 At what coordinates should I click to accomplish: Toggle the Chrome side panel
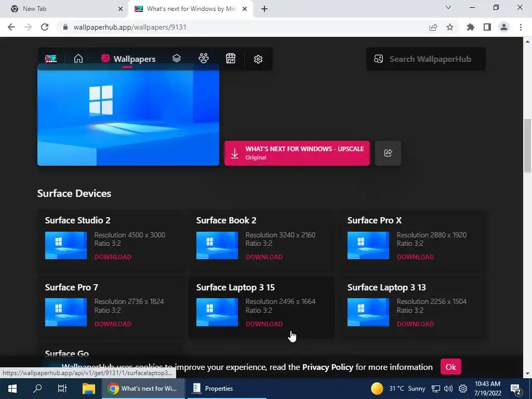point(487,27)
